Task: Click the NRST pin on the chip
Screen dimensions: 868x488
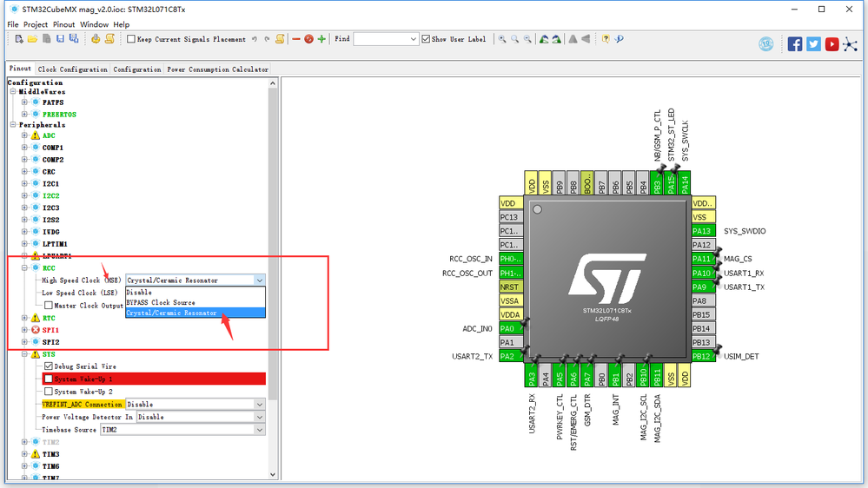Action: pos(511,287)
